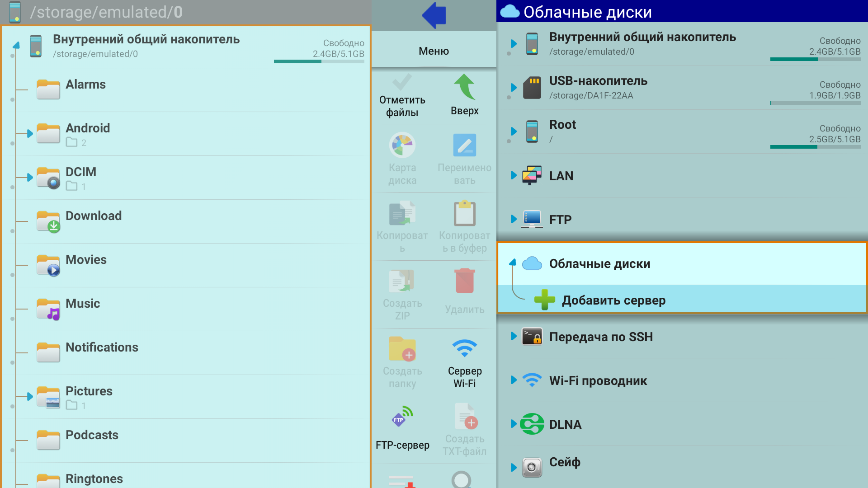Click the FTP monitor icon
868x488 pixels.
tap(532, 219)
